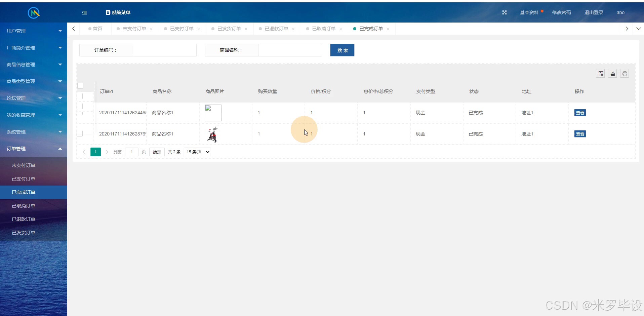Switch to the 未支付订单 tab
This screenshot has height=316, width=644.
click(134, 29)
